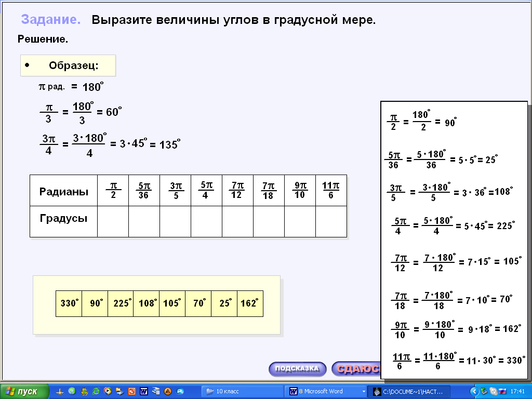Open Internet Explorer from quick launch
Viewport: 532px width, 399px height.
pyautogui.click(x=96, y=391)
